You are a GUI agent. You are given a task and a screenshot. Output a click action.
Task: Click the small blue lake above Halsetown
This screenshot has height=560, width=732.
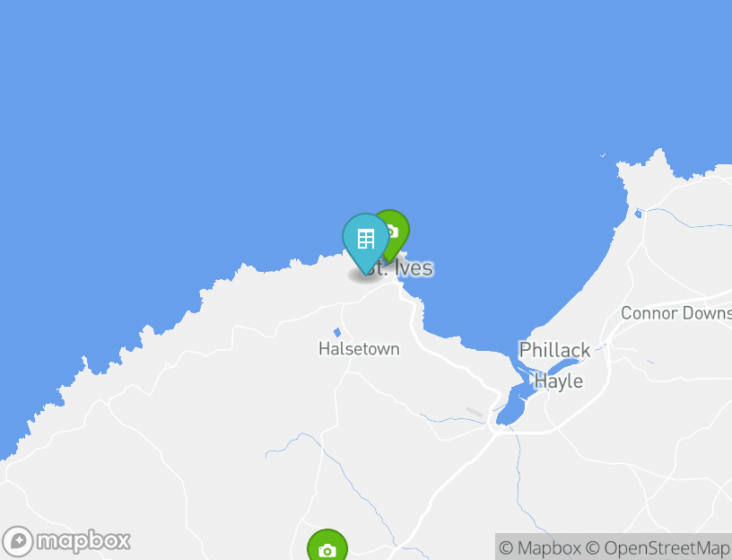337,333
